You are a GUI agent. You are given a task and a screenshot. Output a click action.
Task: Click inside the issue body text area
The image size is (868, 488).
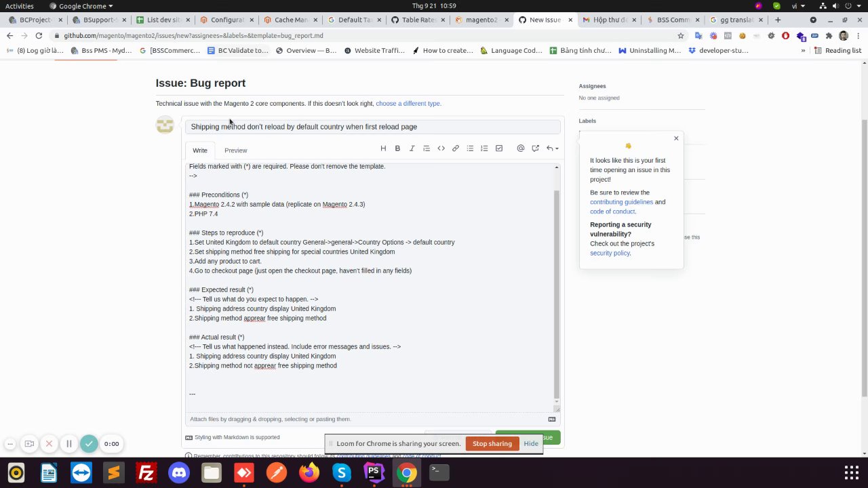370,287
